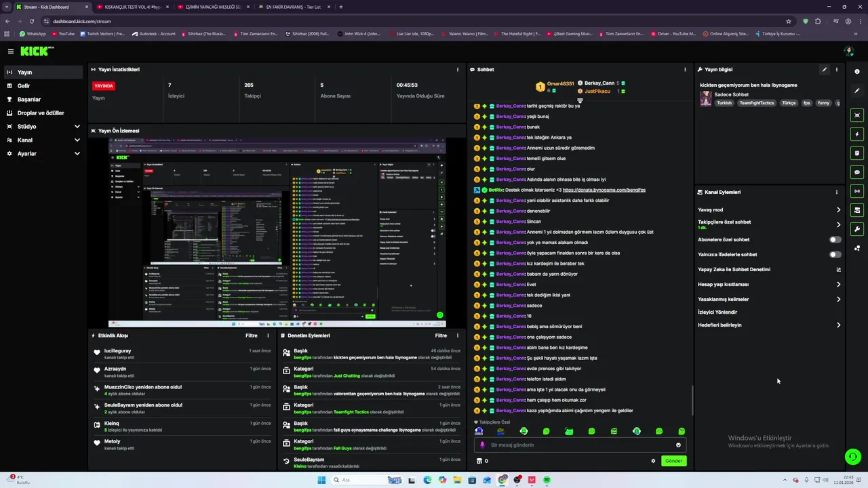Open Yasaklanmış kelimeler options arrow
Image resolution: width=868 pixels, height=488 pixels.
[x=838, y=299]
